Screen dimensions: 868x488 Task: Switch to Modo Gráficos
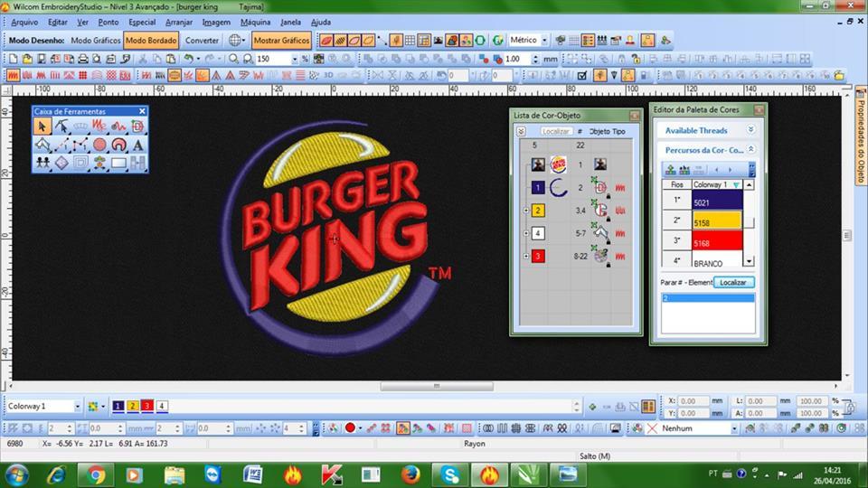click(96, 41)
